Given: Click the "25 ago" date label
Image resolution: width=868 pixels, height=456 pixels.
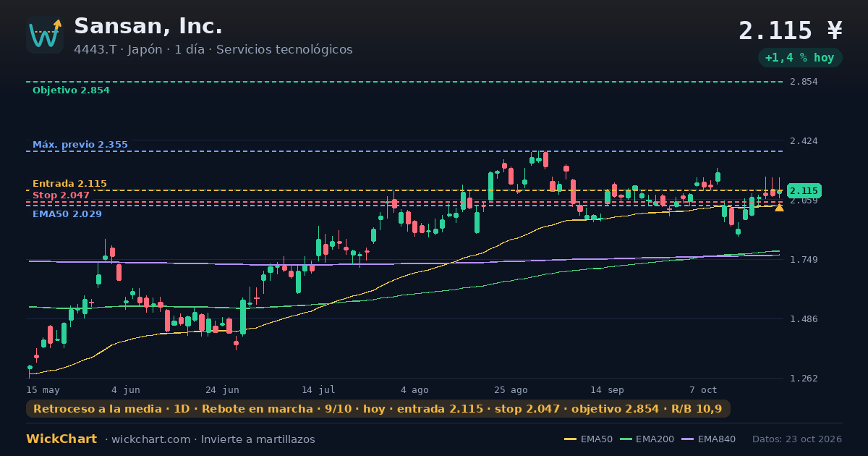Looking at the screenshot, I should pyautogui.click(x=511, y=389).
